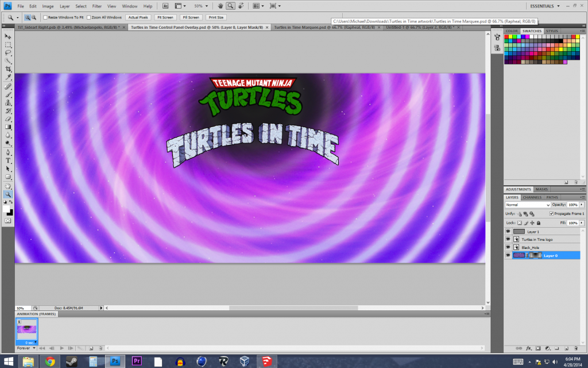The width and height of the screenshot is (588, 368).
Task: Add a layer style with the fx icon
Action: (x=529, y=348)
